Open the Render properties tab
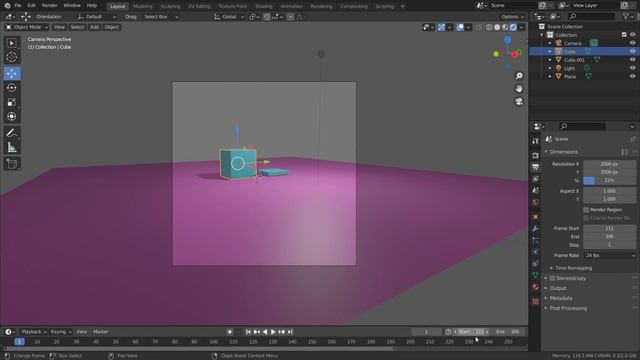This screenshot has height=360, width=640. tap(536, 156)
